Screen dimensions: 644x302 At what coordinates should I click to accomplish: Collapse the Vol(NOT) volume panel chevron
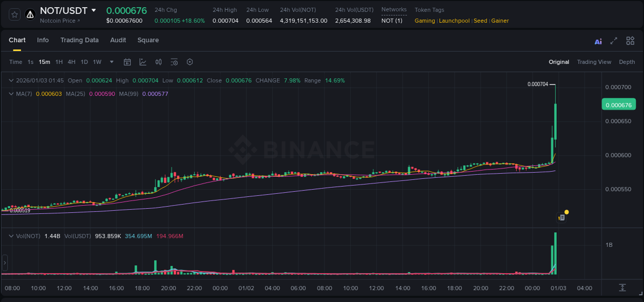click(x=11, y=236)
